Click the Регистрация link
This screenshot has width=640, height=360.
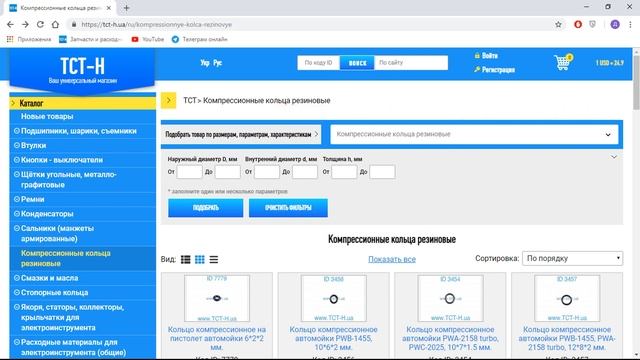click(494, 70)
